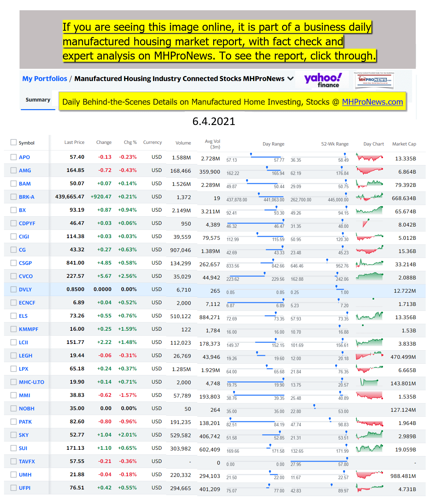Select the Summary tab

(38, 100)
